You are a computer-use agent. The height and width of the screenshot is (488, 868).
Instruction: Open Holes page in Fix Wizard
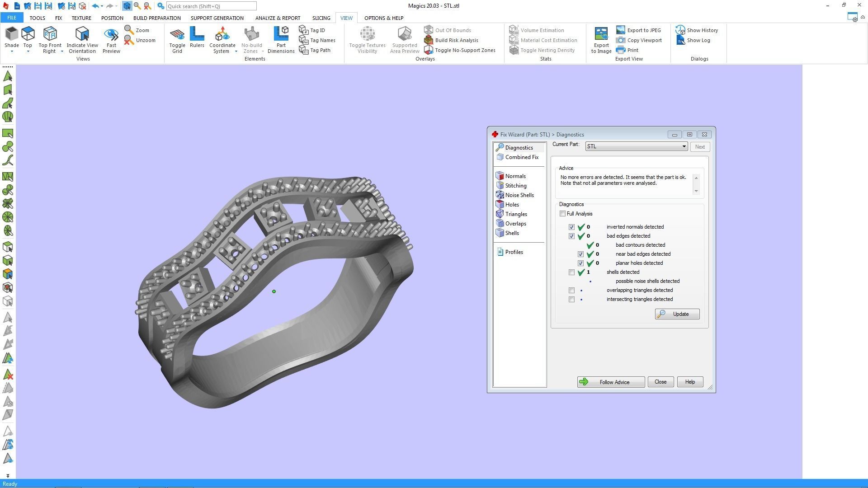click(507, 205)
